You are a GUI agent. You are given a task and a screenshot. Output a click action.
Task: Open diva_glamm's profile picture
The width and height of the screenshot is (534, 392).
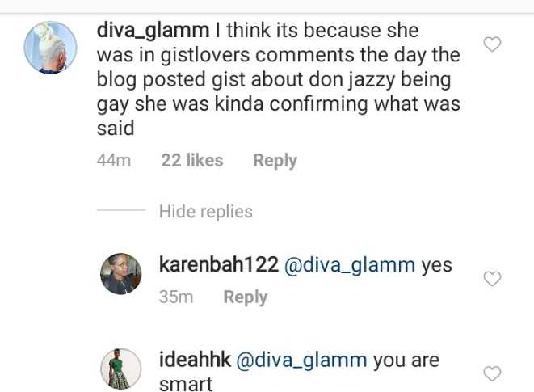pos(50,48)
